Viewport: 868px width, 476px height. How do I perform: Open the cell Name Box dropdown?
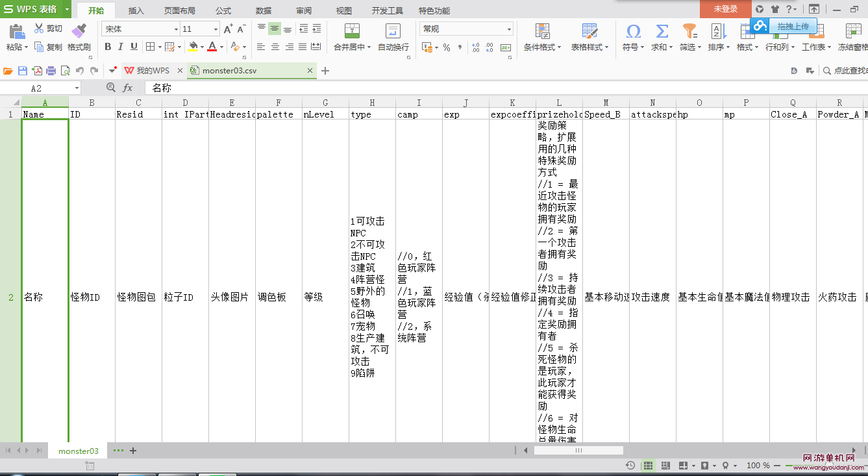point(77,88)
